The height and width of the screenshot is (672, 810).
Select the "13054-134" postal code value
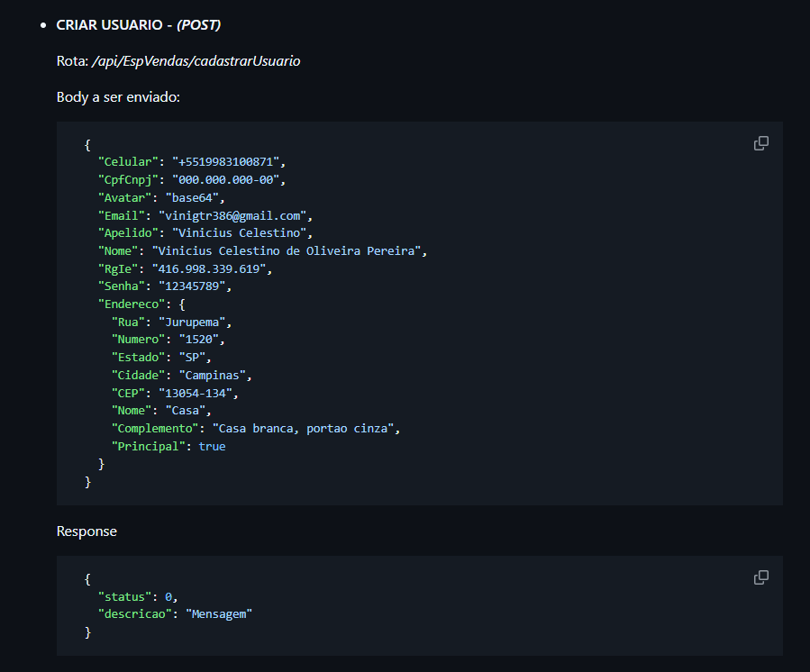coord(196,394)
